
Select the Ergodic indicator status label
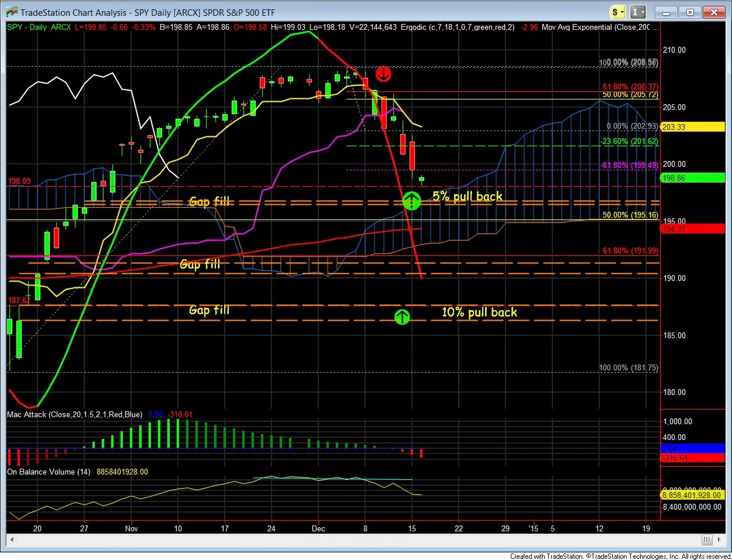click(x=458, y=28)
